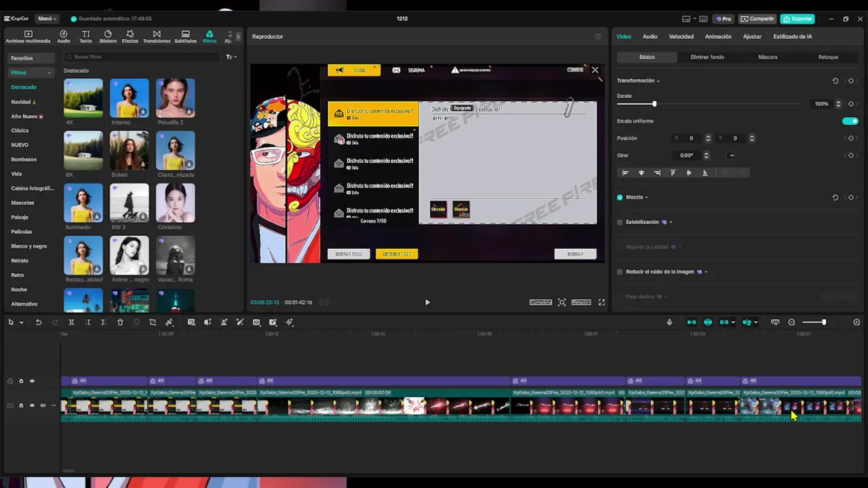Reset the Mezcla settings
The height and width of the screenshot is (488, 868).
coord(835,197)
